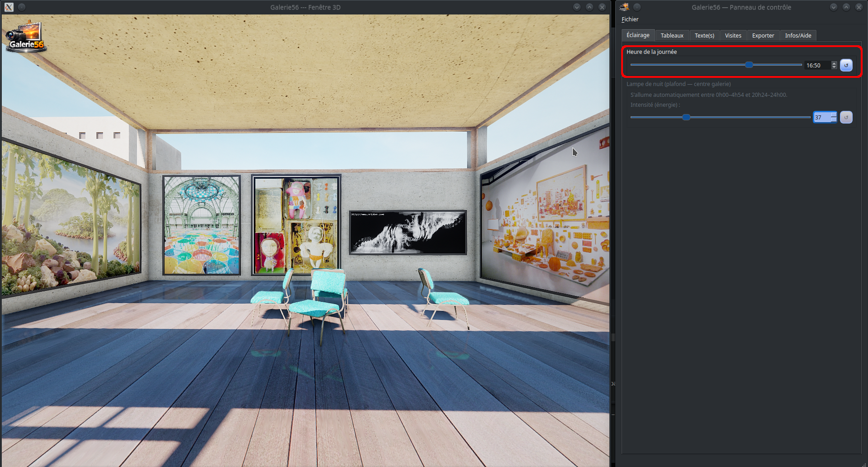Click the control panel app icon in its title bar
This screenshot has height=467, width=868.
(624, 7)
